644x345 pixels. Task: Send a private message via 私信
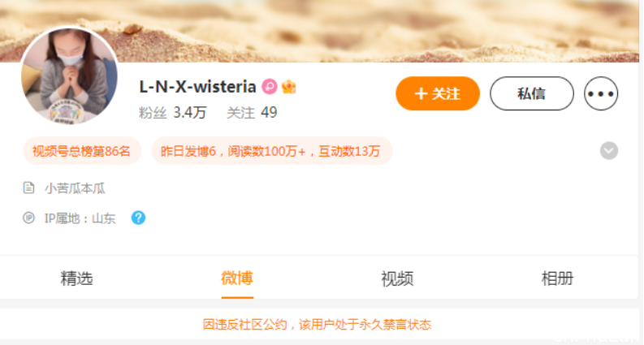pyautogui.click(x=532, y=93)
